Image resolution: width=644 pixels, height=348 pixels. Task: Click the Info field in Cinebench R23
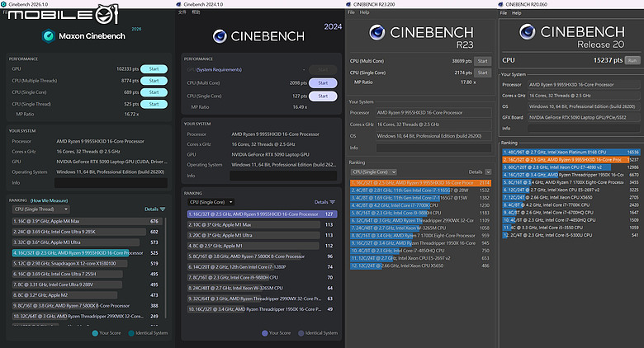(x=433, y=148)
